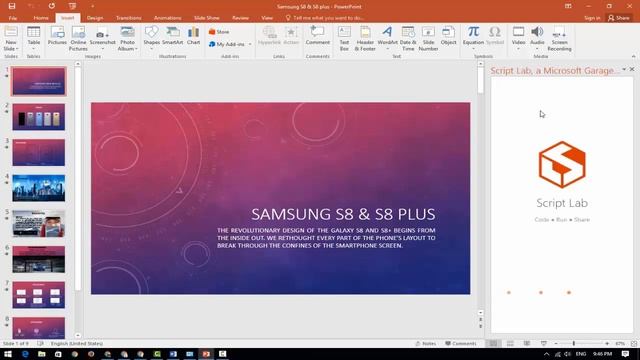Switch to Normal view in status bar

coord(493,344)
